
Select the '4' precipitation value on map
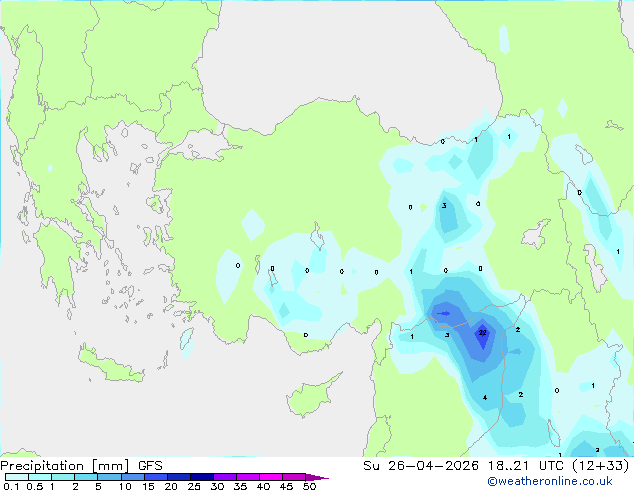[485, 398]
